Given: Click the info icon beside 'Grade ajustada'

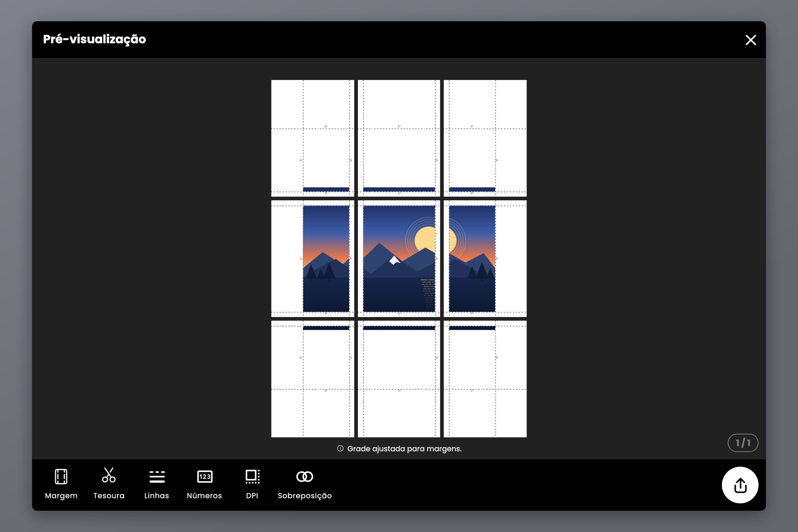Looking at the screenshot, I should click(x=340, y=448).
